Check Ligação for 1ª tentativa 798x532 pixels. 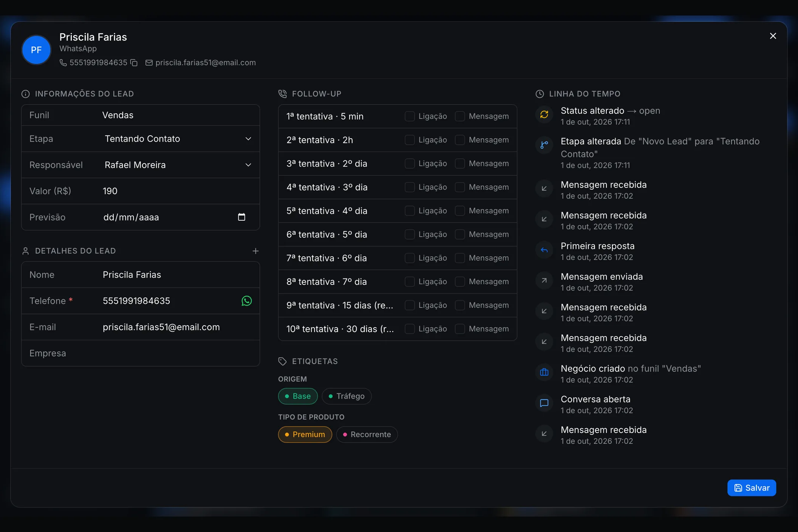(410, 116)
